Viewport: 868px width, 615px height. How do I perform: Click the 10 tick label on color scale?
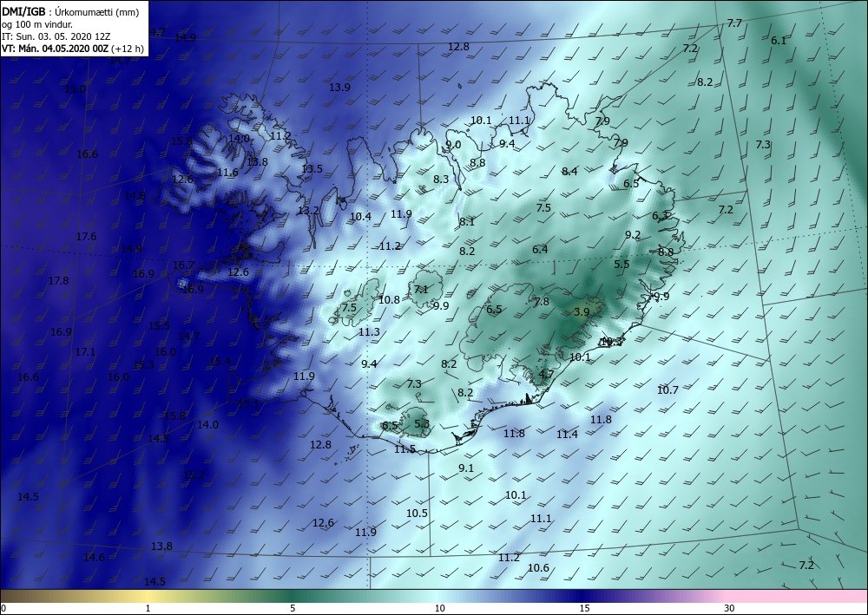point(439,608)
